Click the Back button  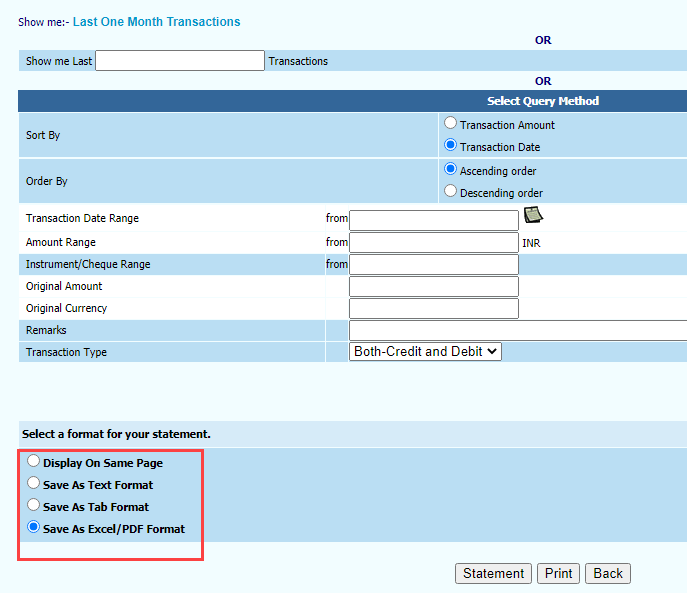[x=608, y=573]
